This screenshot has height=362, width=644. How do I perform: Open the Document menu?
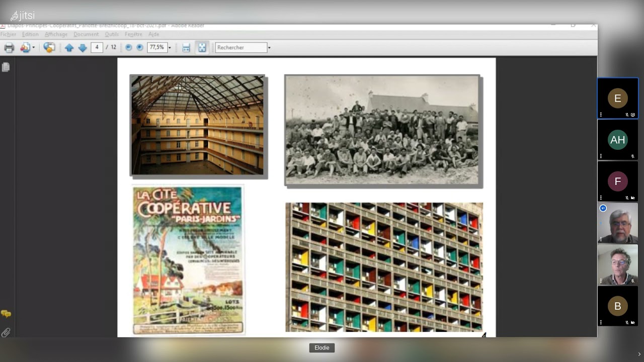(x=86, y=34)
